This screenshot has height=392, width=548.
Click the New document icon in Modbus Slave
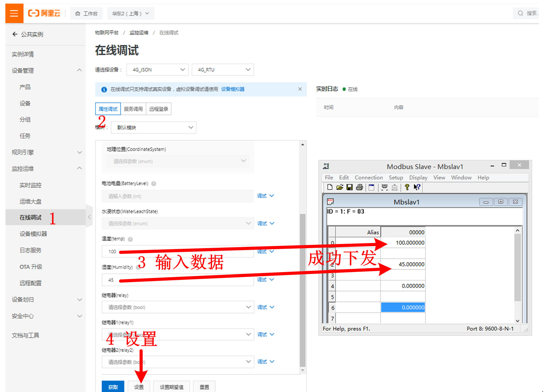coord(330,187)
